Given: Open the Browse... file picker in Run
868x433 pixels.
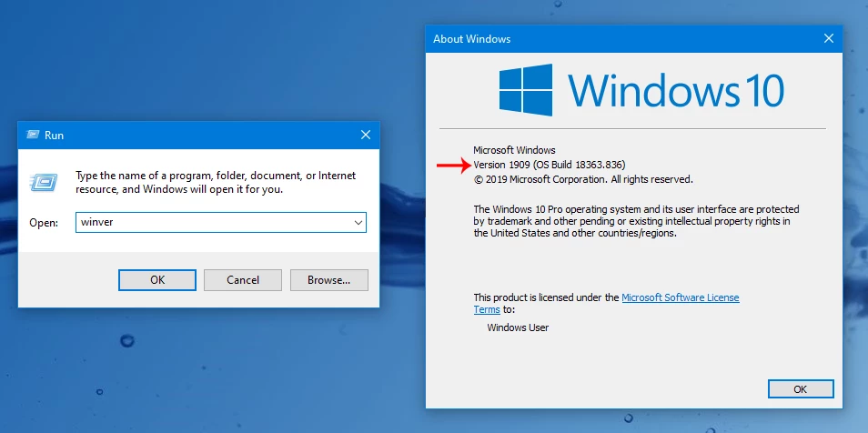Looking at the screenshot, I should (328, 280).
